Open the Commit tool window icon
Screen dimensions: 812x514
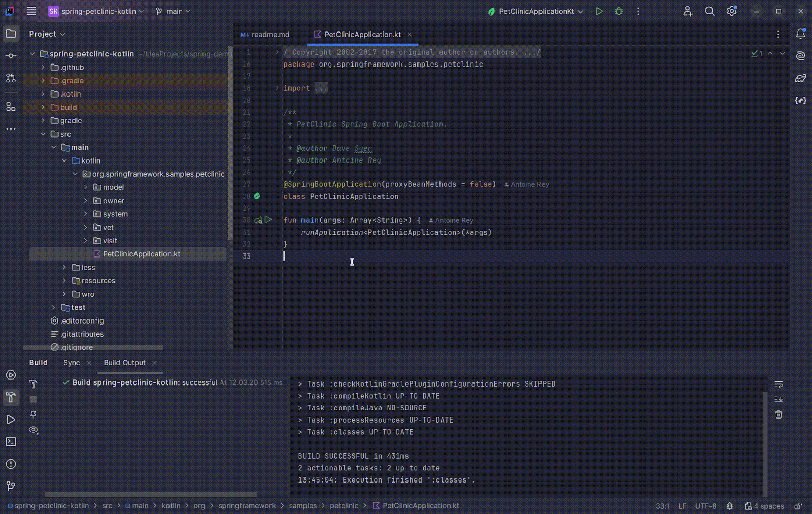[x=11, y=56]
